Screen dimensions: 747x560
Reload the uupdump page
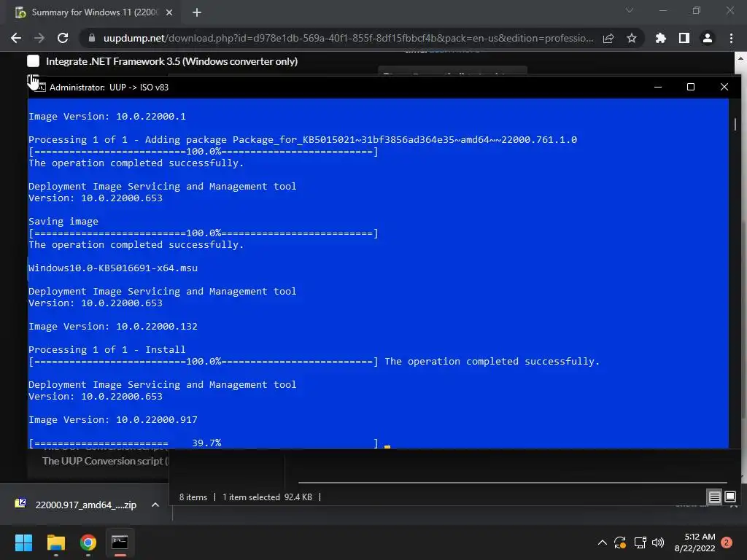63,38
